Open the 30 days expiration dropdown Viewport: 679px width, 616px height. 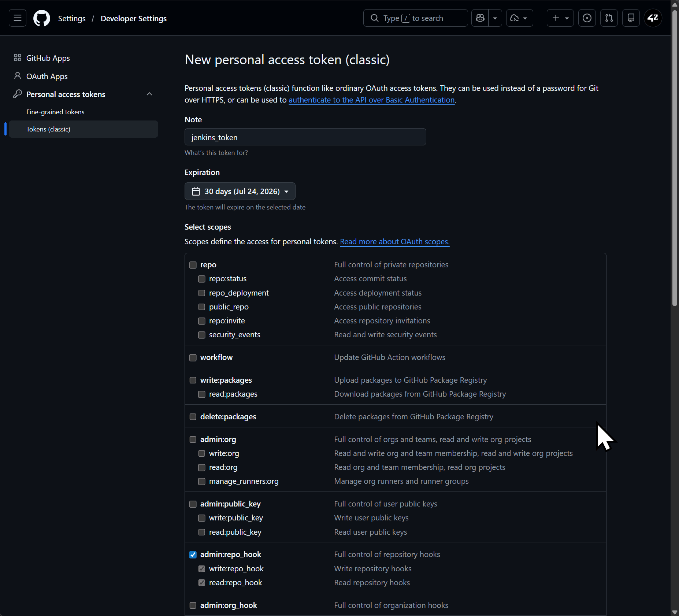click(x=240, y=191)
